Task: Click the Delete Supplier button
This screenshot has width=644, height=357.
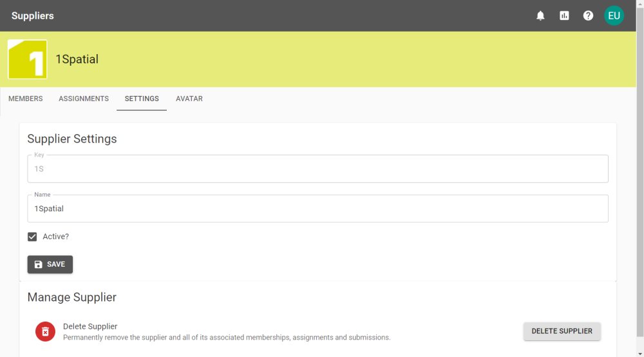Action: click(x=562, y=331)
